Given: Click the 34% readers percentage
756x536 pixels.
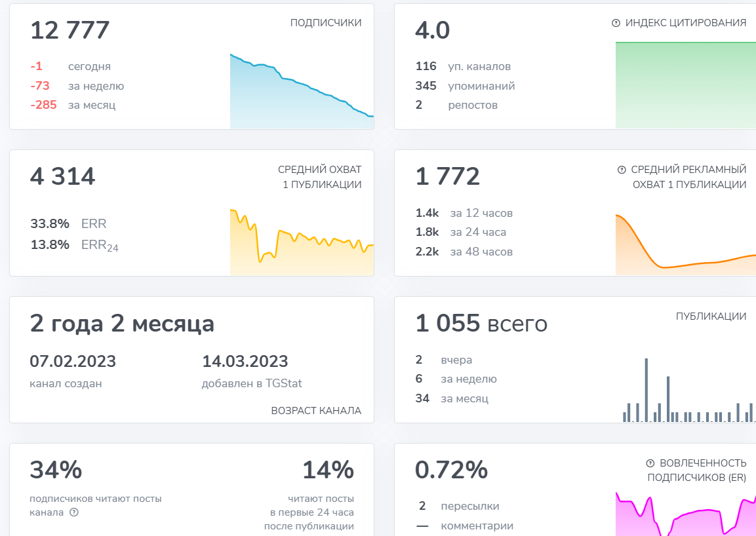Looking at the screenshot, I should tap(56, 470).
